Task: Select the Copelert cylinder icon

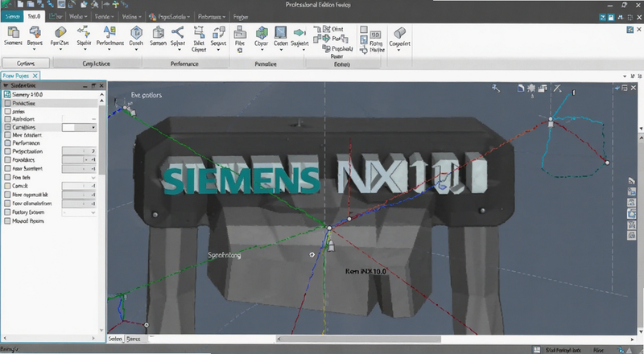Action: [x=399, y=32]
